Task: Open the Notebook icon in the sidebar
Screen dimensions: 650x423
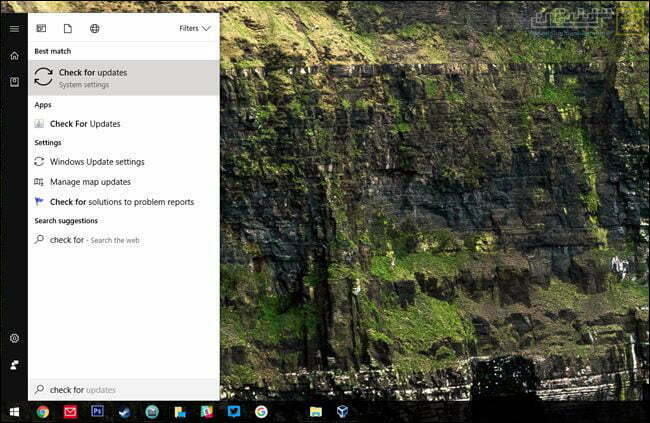Action: pyautogui.click(x=14, y=82)
